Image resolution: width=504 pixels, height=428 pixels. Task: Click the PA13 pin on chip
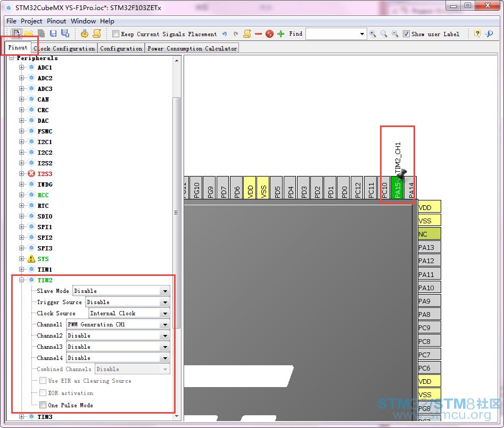pyautogui.click(x=429, y=247)
